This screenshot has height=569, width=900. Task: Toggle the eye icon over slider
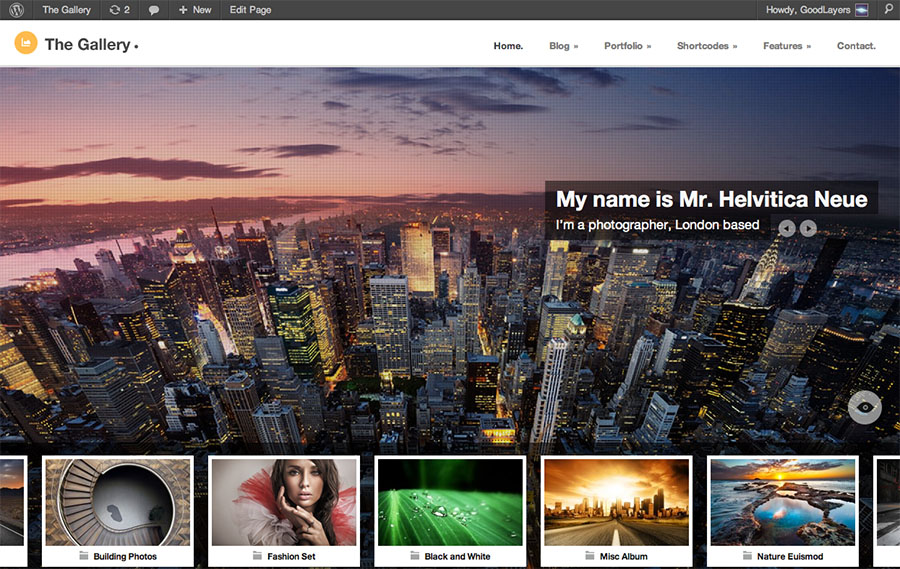click(x=864, y=407)
